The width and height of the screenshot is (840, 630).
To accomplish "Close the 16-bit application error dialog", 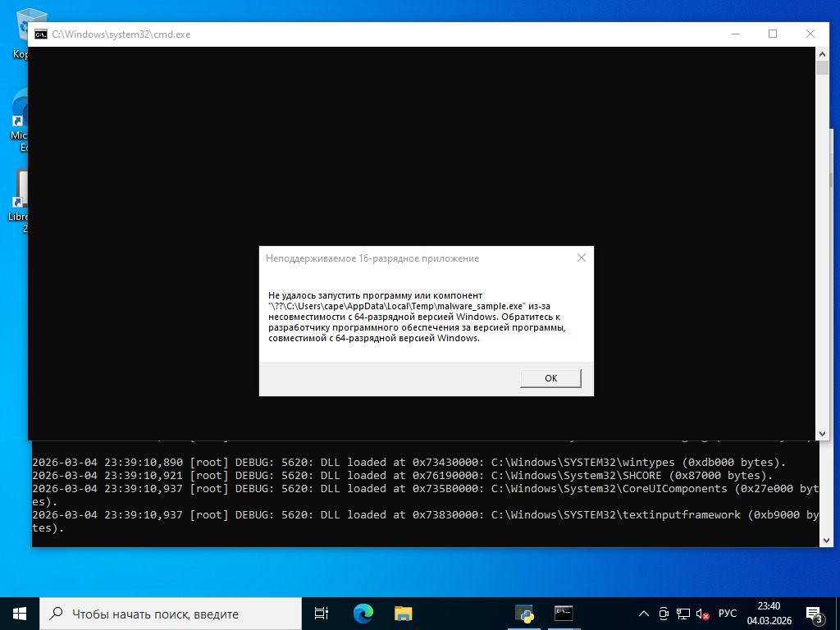I will coord(582,258).
